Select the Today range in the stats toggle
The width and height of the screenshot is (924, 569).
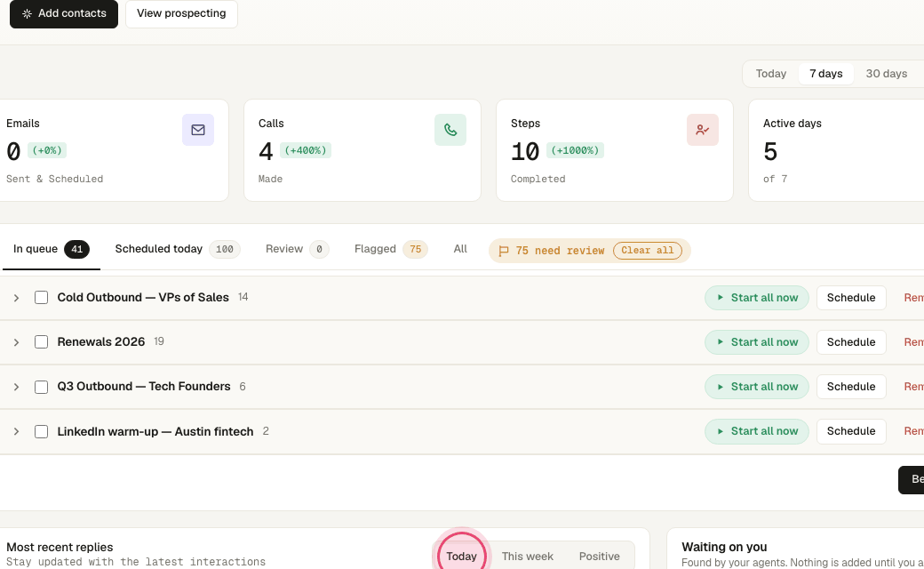tap(771, 74)
